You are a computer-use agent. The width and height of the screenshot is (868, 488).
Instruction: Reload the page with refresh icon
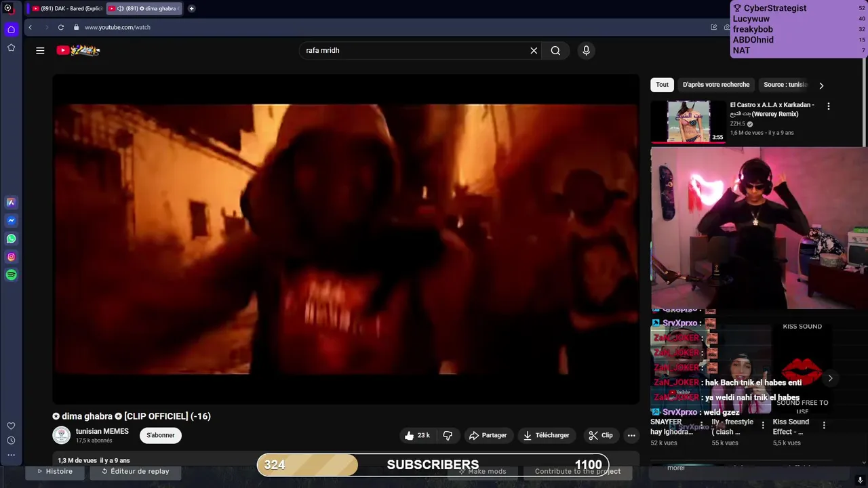[x=61, y=27]
